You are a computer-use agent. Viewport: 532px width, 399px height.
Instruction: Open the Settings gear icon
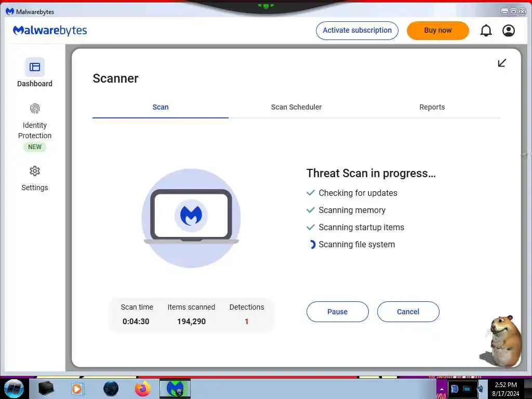(x=35, y=171)
